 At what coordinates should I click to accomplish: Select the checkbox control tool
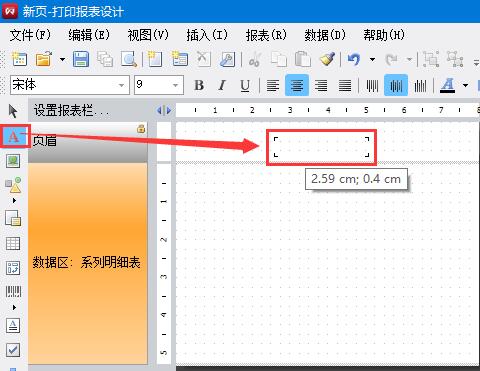[x=13, y=350]
